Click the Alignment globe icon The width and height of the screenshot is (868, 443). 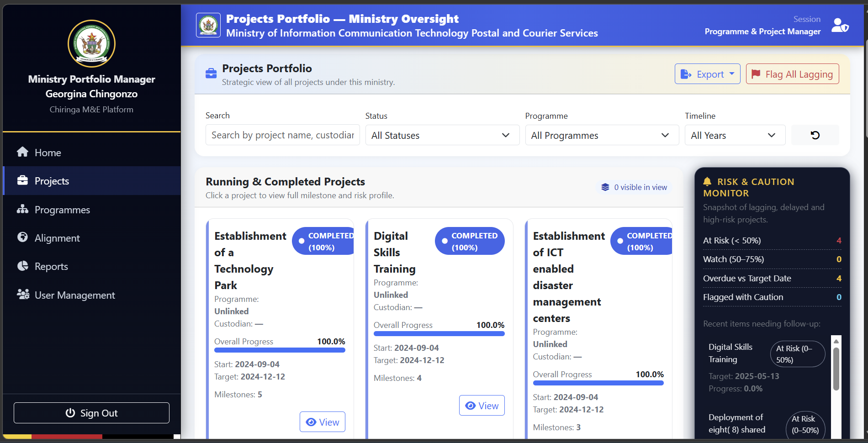(22, 237)
